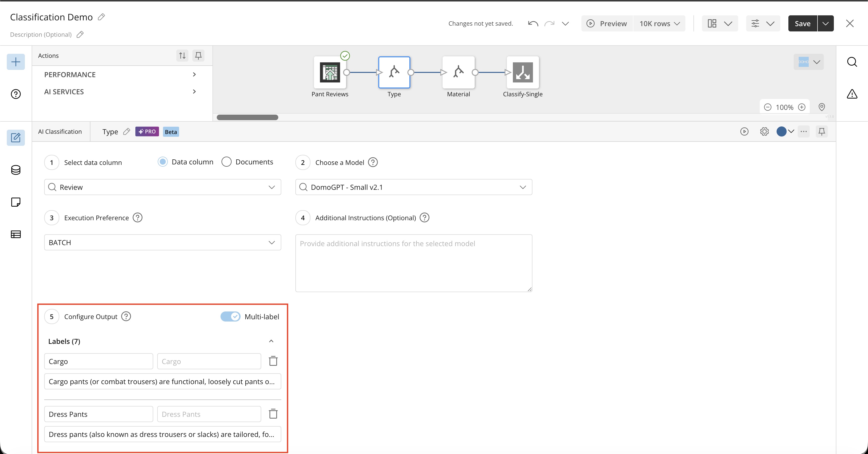
Task: Select the Type classification tile
Action: click(x=394, y=72)
